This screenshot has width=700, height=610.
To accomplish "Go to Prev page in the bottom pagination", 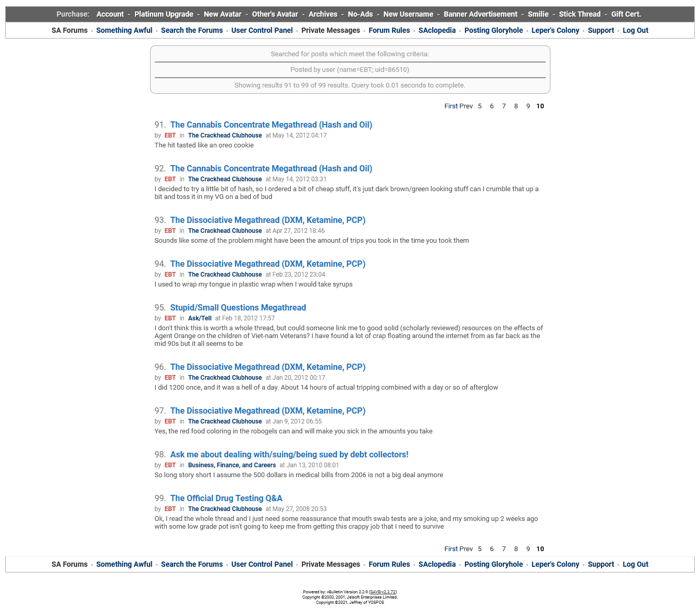I will tap(466, 549).
